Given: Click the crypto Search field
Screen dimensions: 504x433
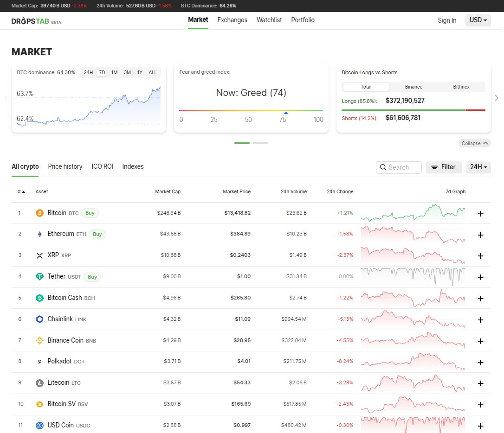Looking at the screenshot, I should point(399,167).
